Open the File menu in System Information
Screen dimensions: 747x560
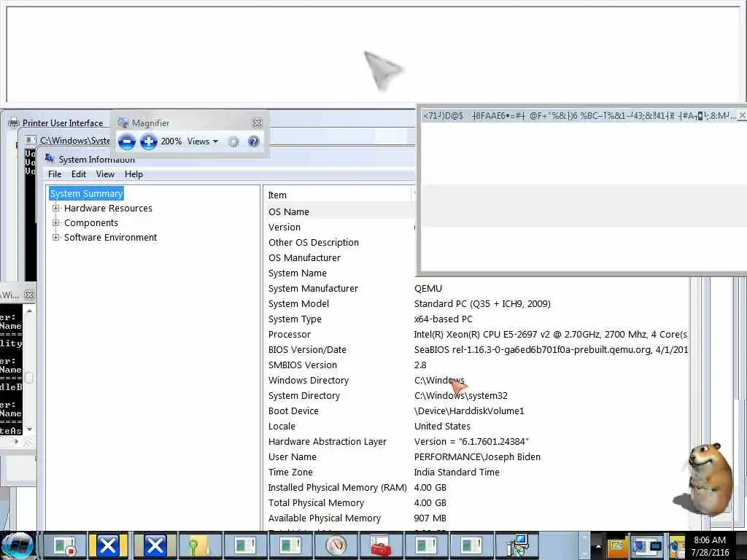click(x=55, y=174)
